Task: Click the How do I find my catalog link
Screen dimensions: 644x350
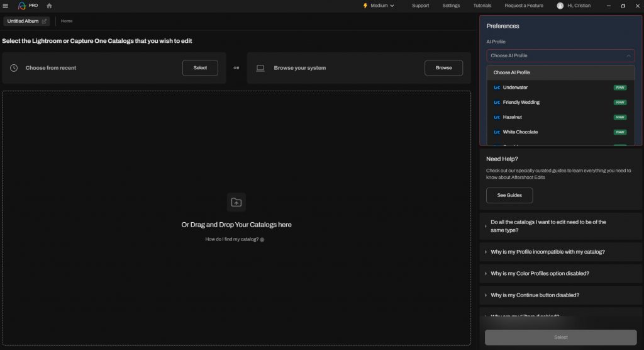Action: [231, 240]
